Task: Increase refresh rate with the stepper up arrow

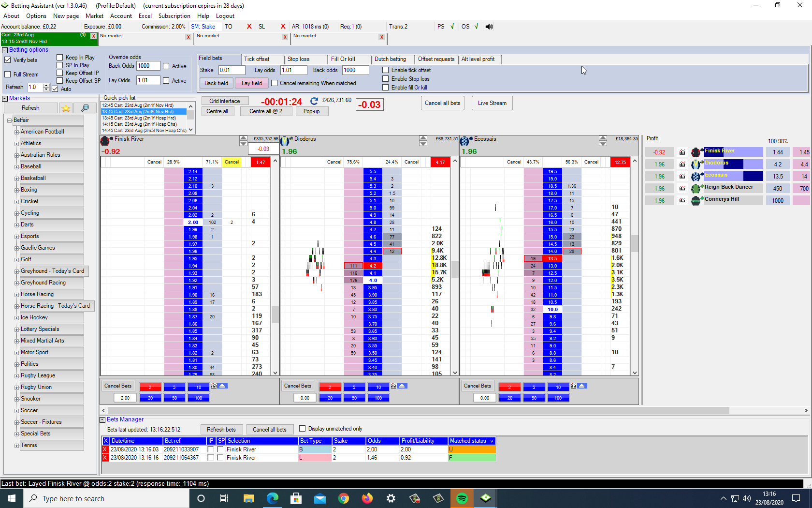Action: 45,85
